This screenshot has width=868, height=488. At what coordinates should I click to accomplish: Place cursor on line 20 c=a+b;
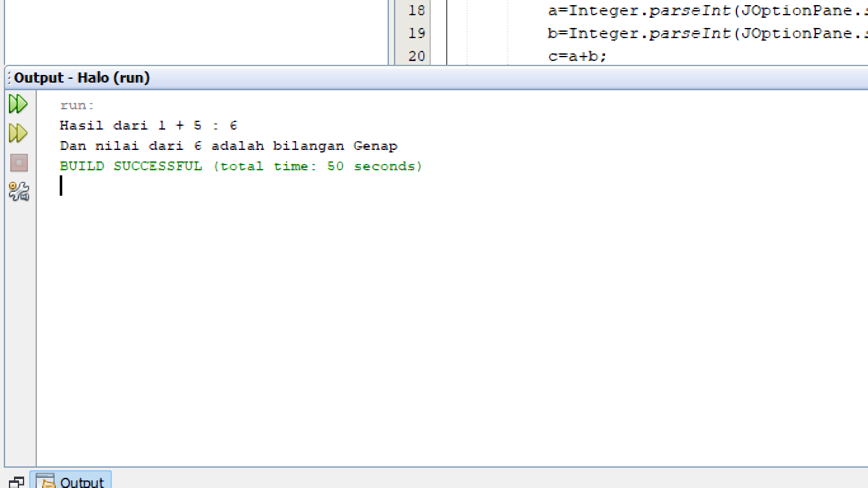point(578,56)
